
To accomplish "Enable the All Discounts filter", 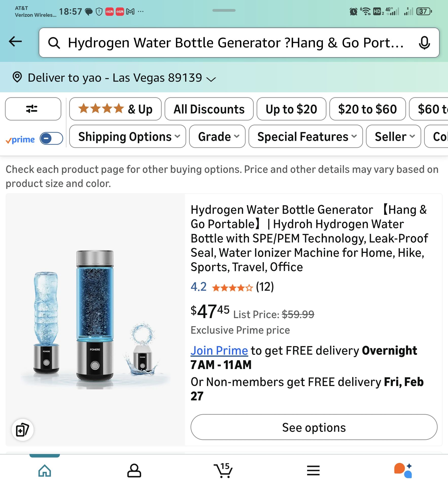I will [x=209, y=109].
